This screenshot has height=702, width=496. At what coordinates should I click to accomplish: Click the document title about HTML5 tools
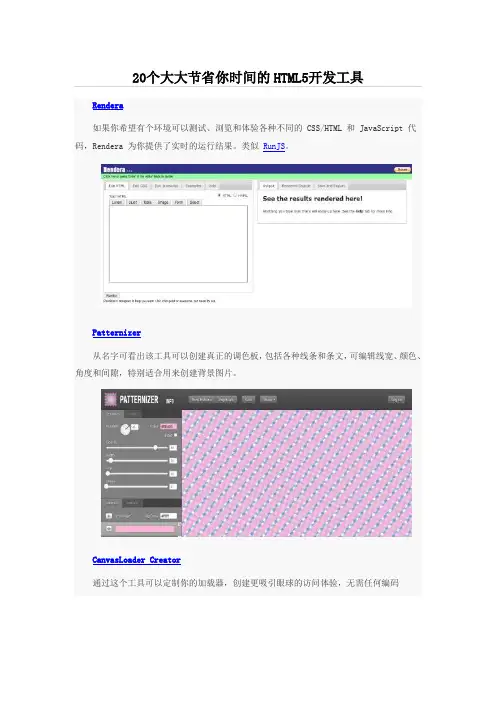tap(248, 77)
